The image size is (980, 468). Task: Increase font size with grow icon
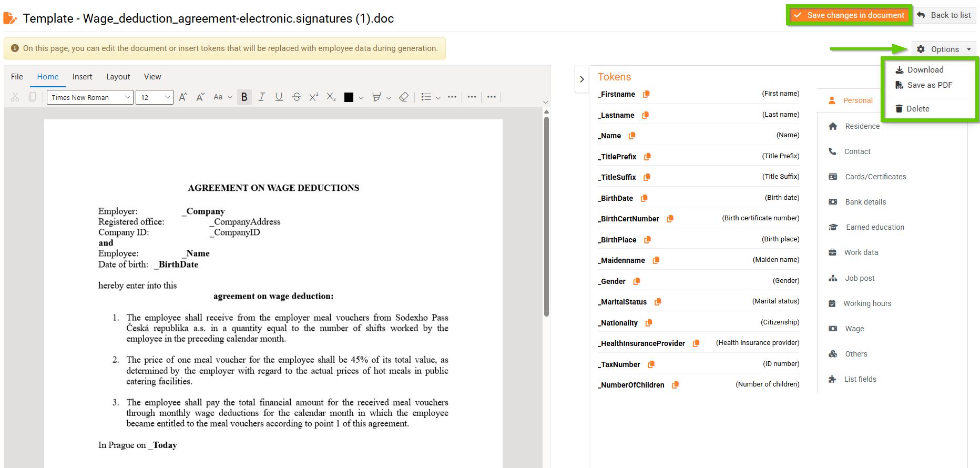[183, 97]
